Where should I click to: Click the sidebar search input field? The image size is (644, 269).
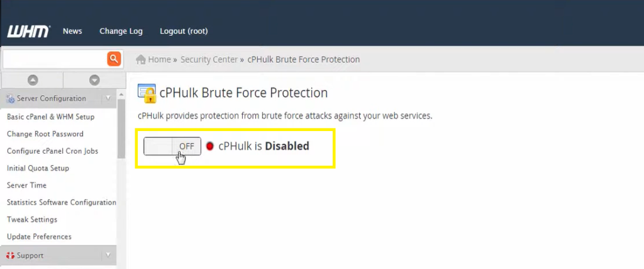pyautogui.click(x=54, y=59)
